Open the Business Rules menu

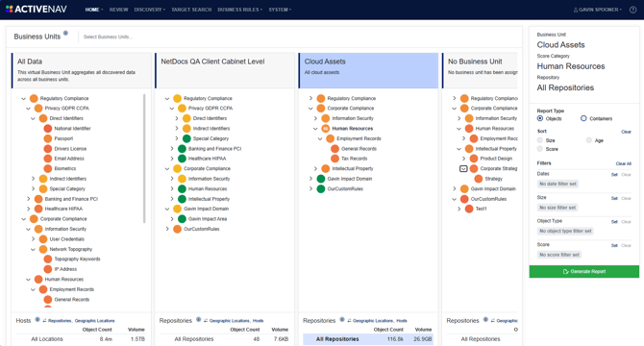pos(240,10)
